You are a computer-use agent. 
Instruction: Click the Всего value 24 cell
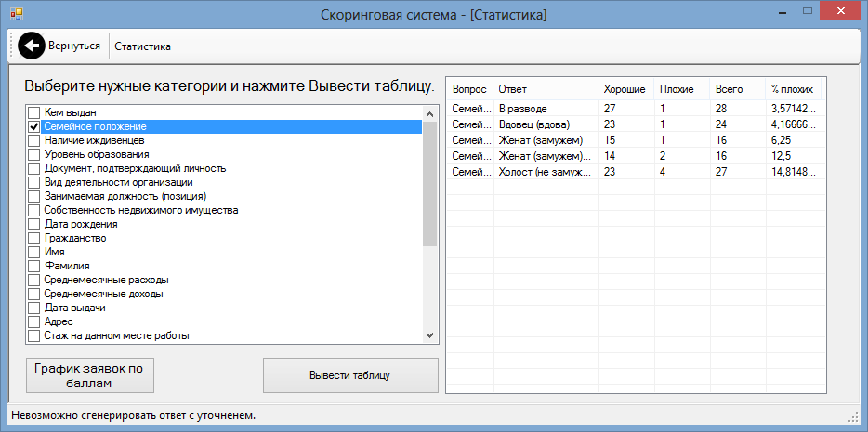coord(738,124)
